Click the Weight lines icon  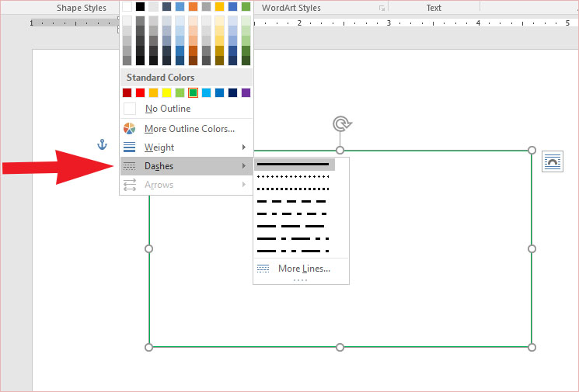(129, 147)
